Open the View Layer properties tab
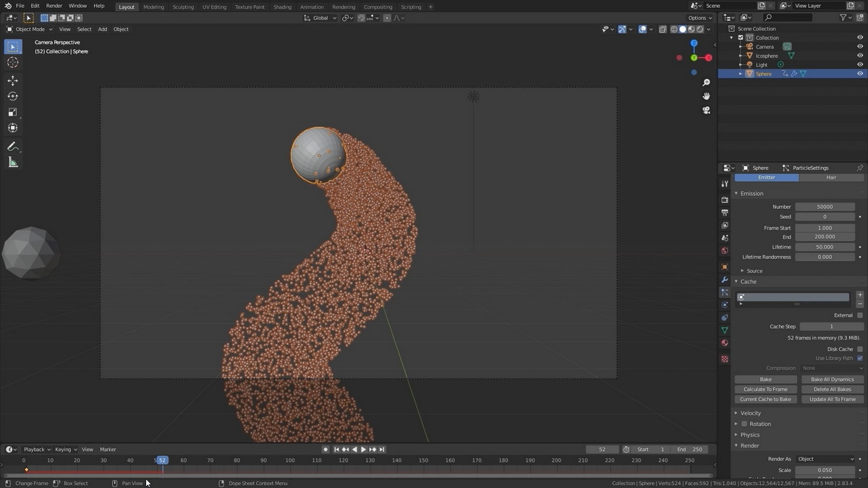The width and height of the screenshot is (868, 488). click(725, 226)
